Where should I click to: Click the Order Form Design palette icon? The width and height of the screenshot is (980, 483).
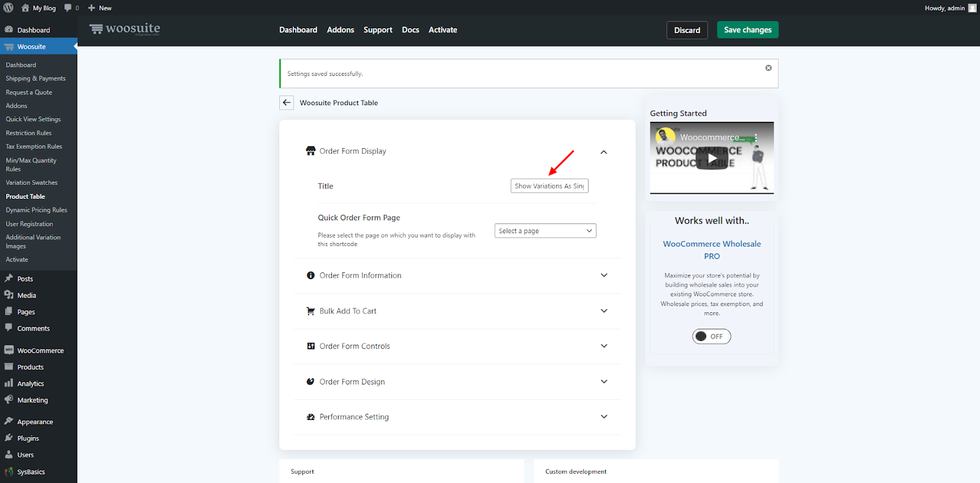(x=311, y=381)
